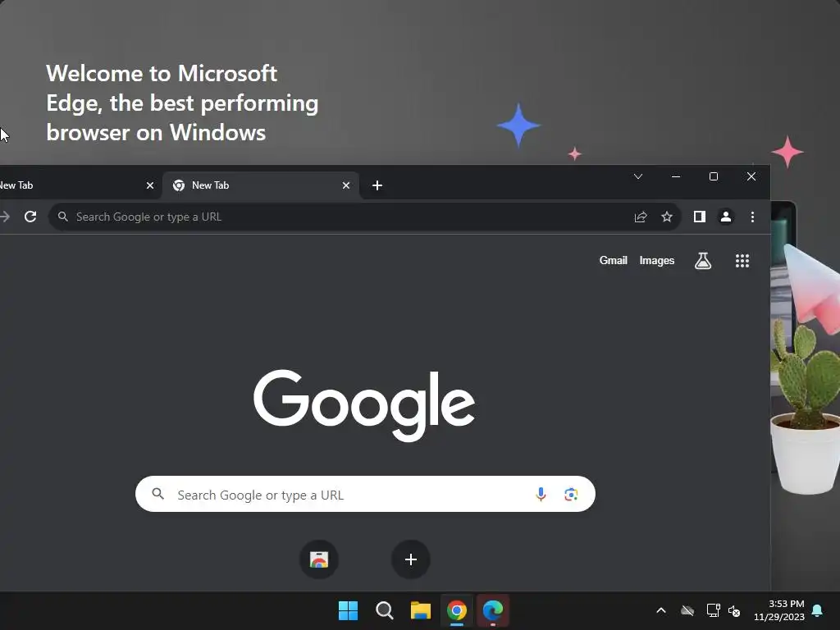The image size is (840, 630).
Task: Click the OneDrive tray icon
Action: (687, 610)
